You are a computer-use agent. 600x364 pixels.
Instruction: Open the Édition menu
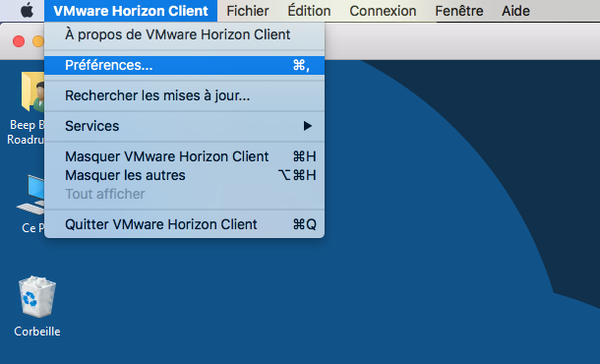(x=309, y=11)
